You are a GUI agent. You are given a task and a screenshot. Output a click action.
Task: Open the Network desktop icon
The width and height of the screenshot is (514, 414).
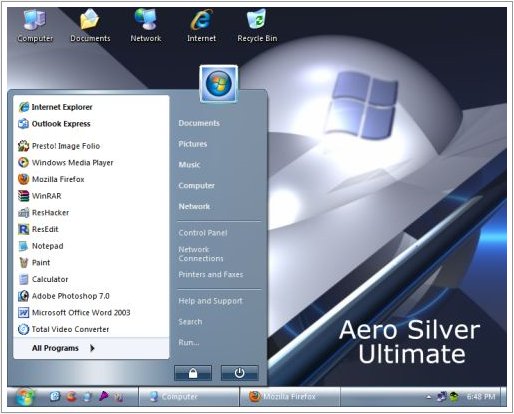point(146,26)
